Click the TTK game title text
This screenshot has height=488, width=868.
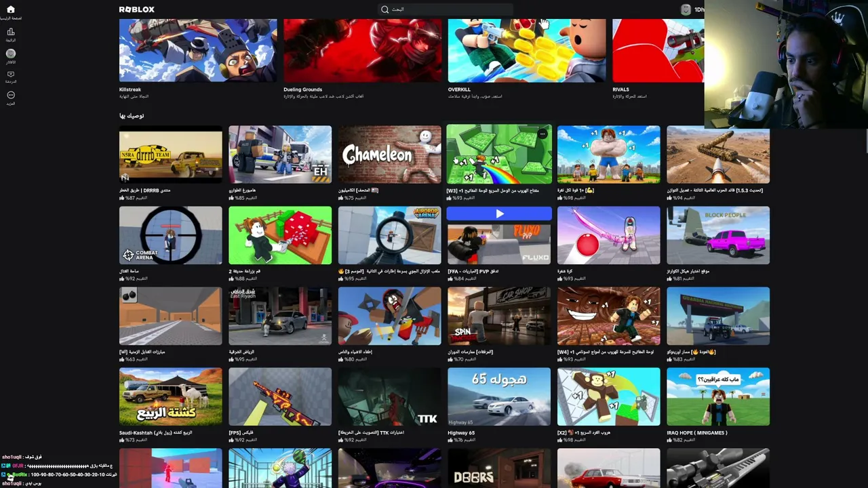coord(372,432)
